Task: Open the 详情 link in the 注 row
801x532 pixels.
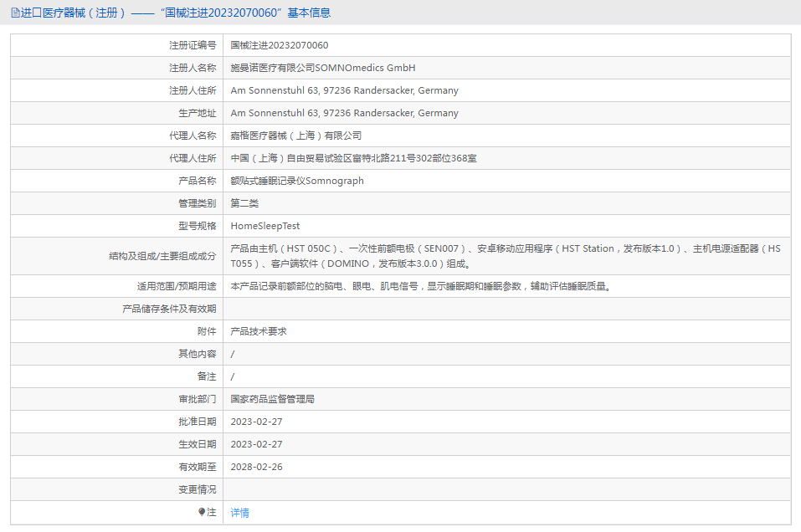Action: [239, 513]
